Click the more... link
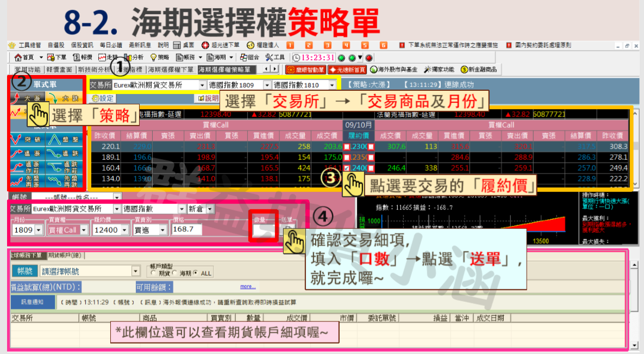Screen dimensions: 644x354 coord(248,287)
